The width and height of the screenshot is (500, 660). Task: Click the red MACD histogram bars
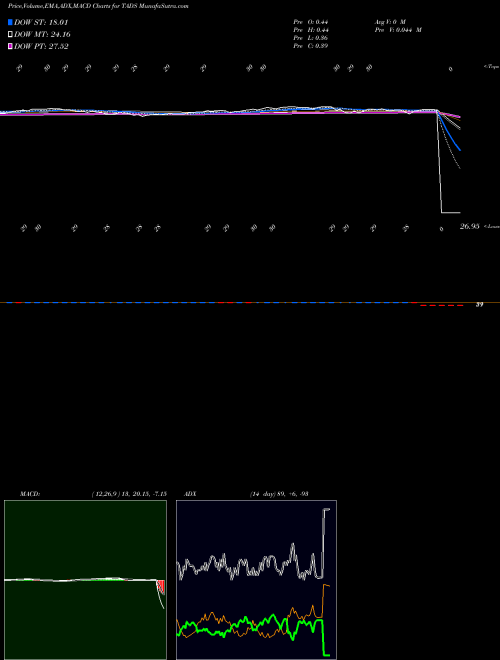click(x=160, y=587)
